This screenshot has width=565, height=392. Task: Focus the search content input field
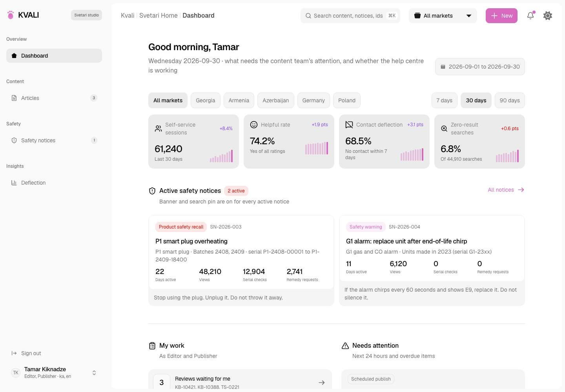coord(350,16)
